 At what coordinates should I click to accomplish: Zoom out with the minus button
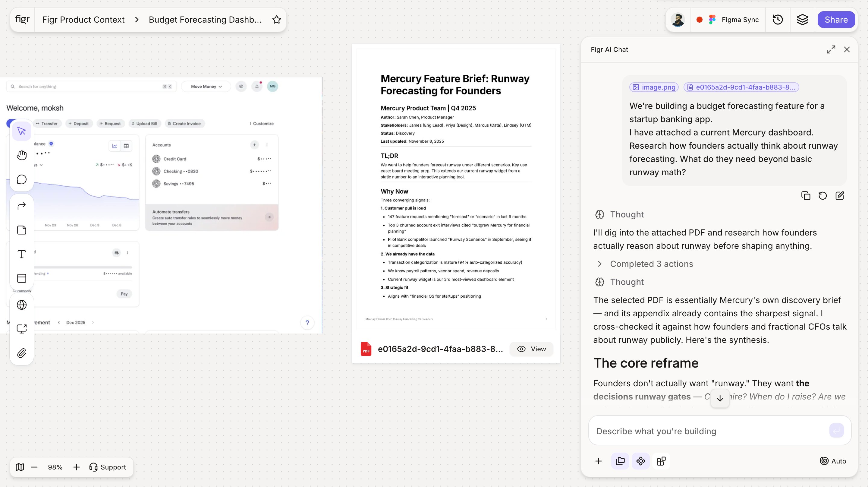(x=34, y=467)
